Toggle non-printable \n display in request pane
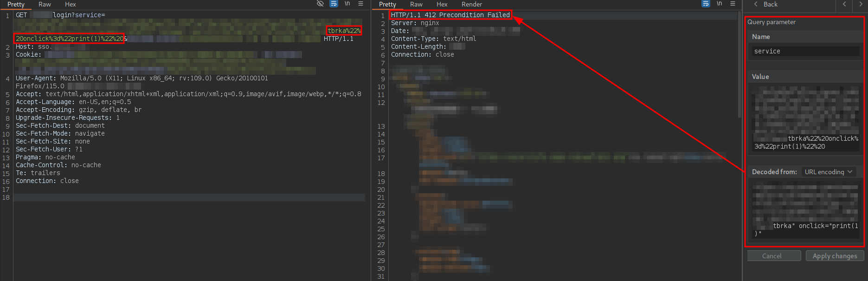Screen dimensions: 868x281 (347, 4)
